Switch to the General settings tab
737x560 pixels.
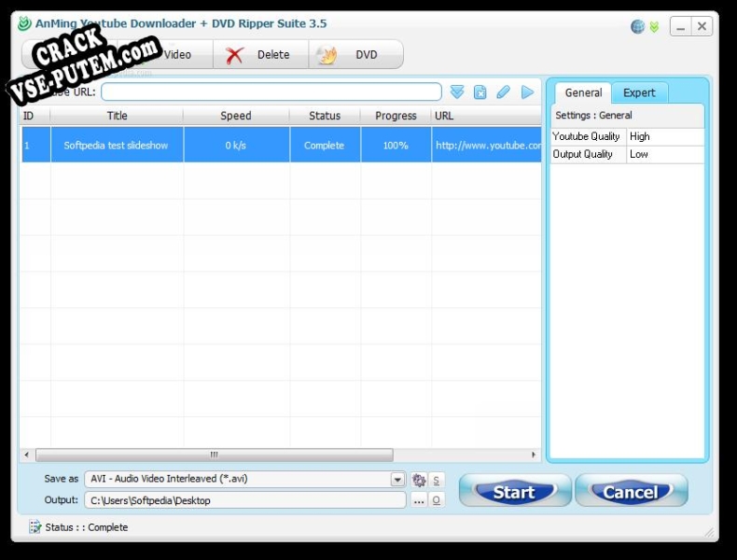(x=583, y=92)
